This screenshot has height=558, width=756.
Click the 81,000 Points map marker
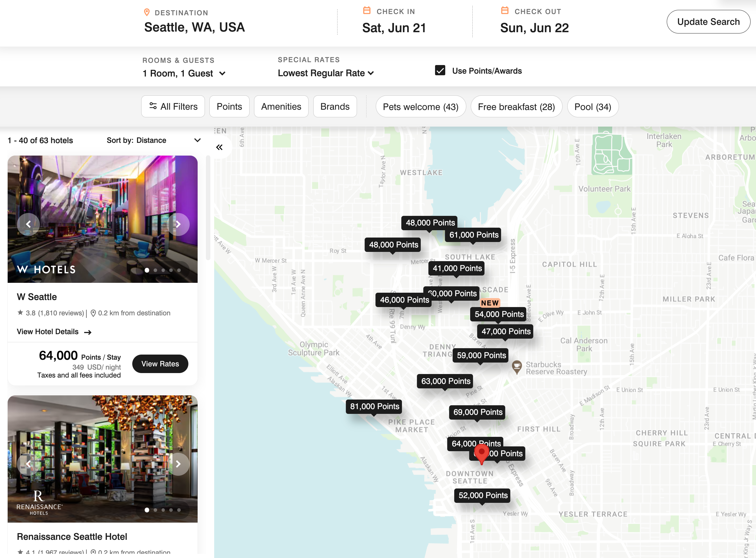pyautogui.click(x=374, y=406)
